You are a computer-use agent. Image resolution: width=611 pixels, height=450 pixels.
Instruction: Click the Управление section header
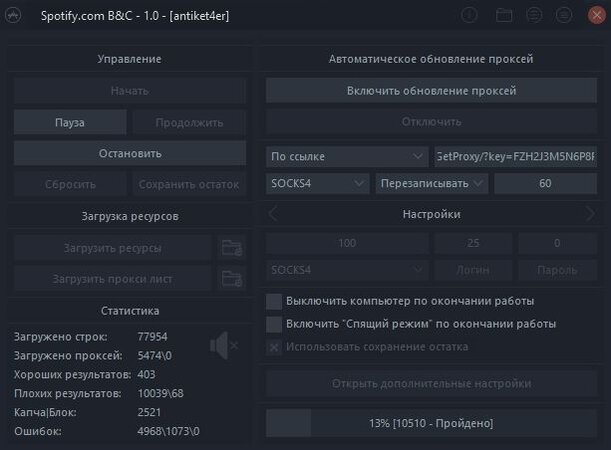tap(129, 59)
